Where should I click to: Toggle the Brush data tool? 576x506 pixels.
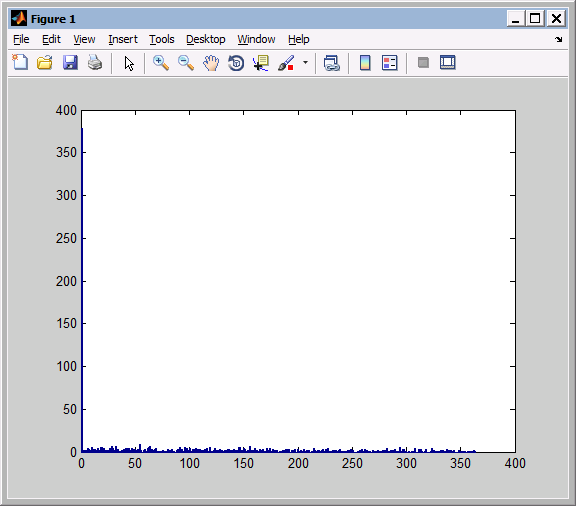pos(286,63)
